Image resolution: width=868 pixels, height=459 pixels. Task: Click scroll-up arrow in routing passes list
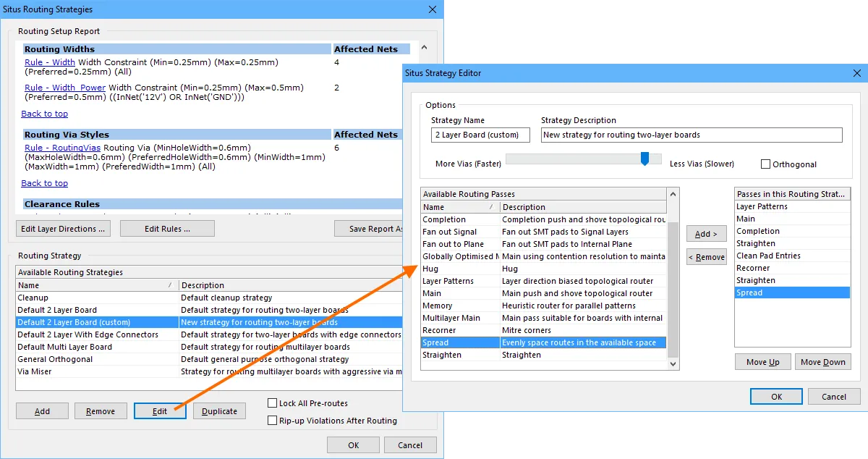pyautogui.click(x=673, y=195)
